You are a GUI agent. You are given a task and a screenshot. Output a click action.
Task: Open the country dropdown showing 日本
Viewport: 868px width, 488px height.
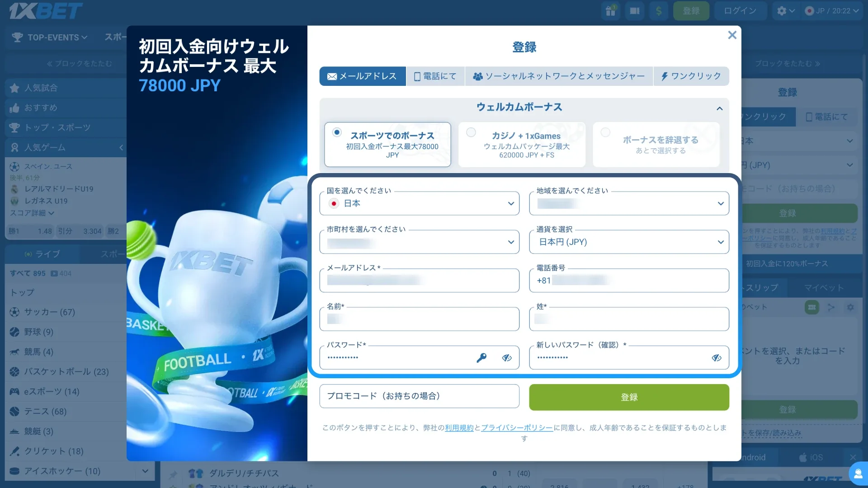tap(419, 204)
